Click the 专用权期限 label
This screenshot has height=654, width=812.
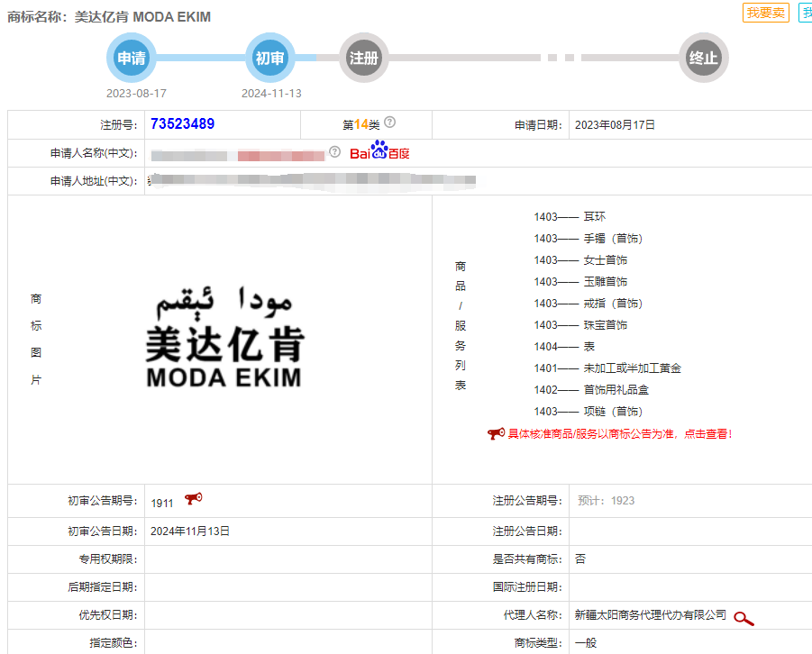pos(108,559)
